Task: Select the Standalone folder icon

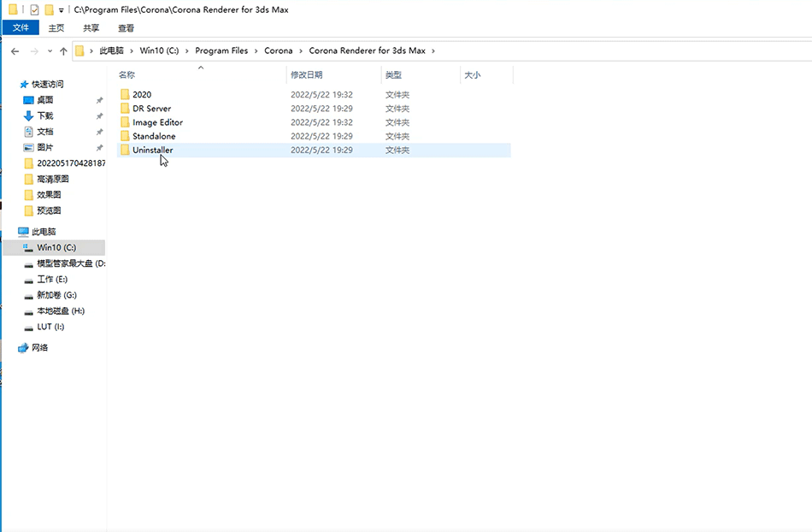Action: pos(125,136)
